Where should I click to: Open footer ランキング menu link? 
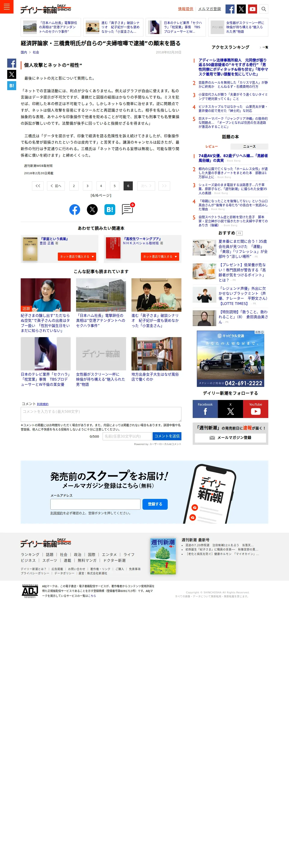(x=30, y=554)
